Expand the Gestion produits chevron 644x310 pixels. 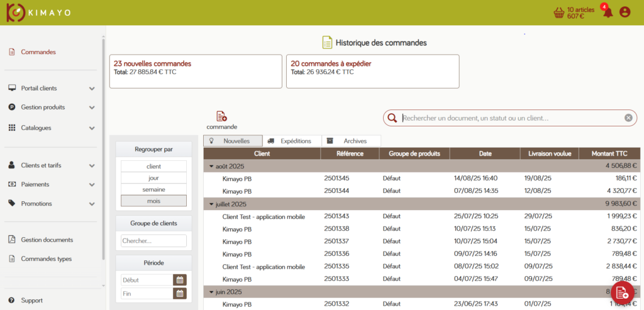coord(92,108)
